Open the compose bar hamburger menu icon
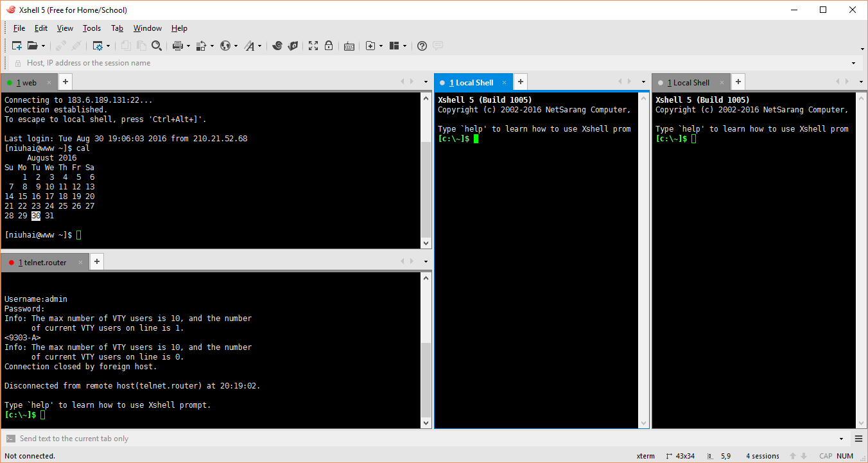This screenshot has height=463, width=868. [858, 439]
